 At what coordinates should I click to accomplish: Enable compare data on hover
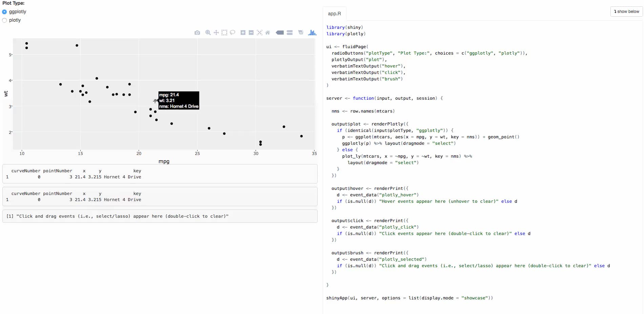click(290, 33)
